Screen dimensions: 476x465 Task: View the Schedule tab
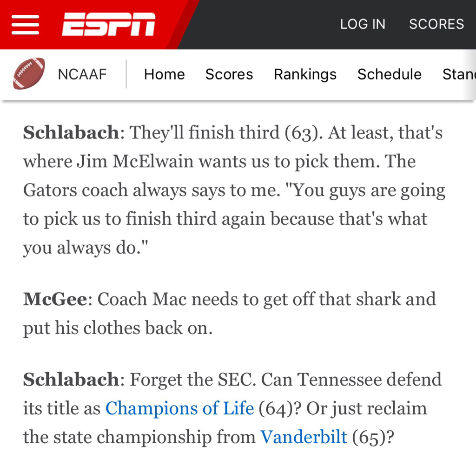tap(389, 74)
